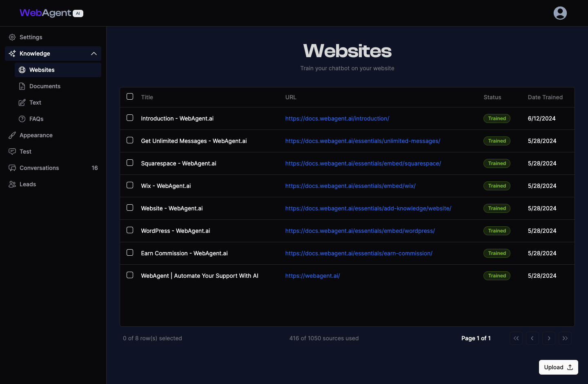The width and height of the screenshot is (588, 384).
Task: Collapse the Knowledge section chevron
Action: click(94, 54)
